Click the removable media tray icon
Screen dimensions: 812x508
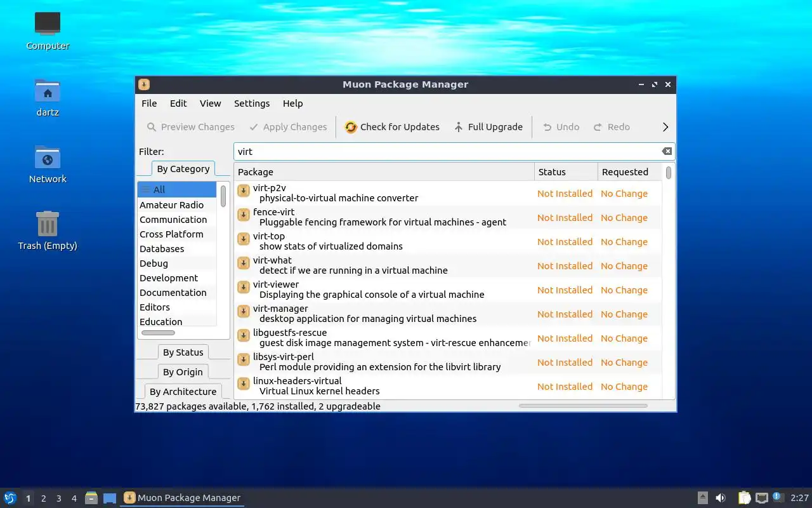point(702,498)
